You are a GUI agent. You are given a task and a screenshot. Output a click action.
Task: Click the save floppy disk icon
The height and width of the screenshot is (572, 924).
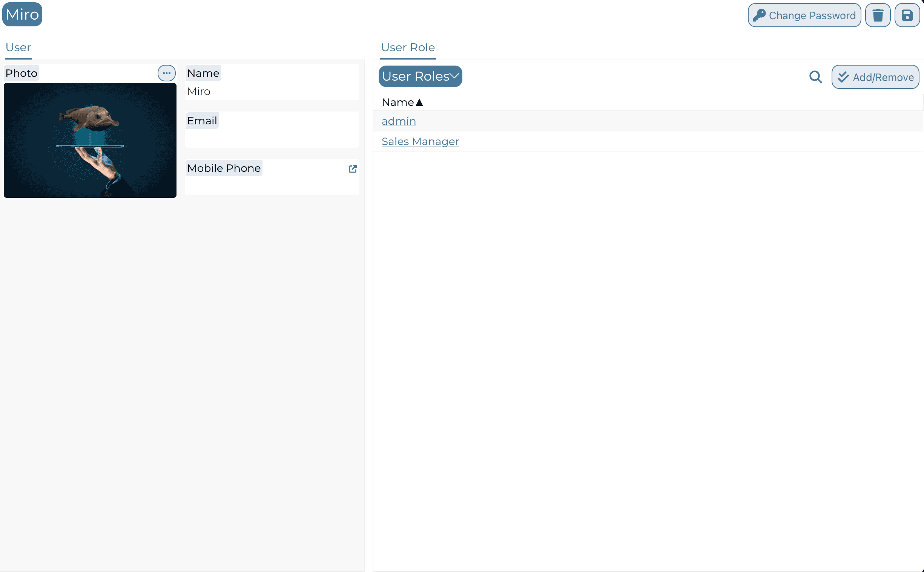click(907, 15)
